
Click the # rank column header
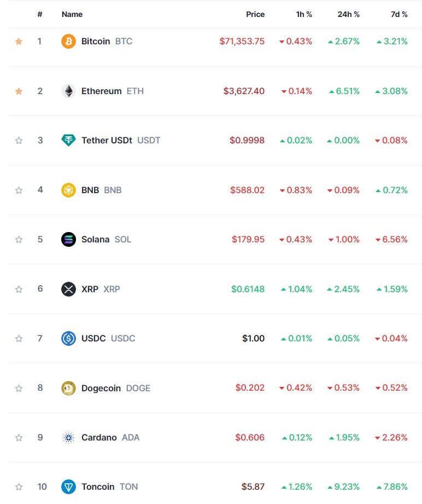(x=40, y=14)
